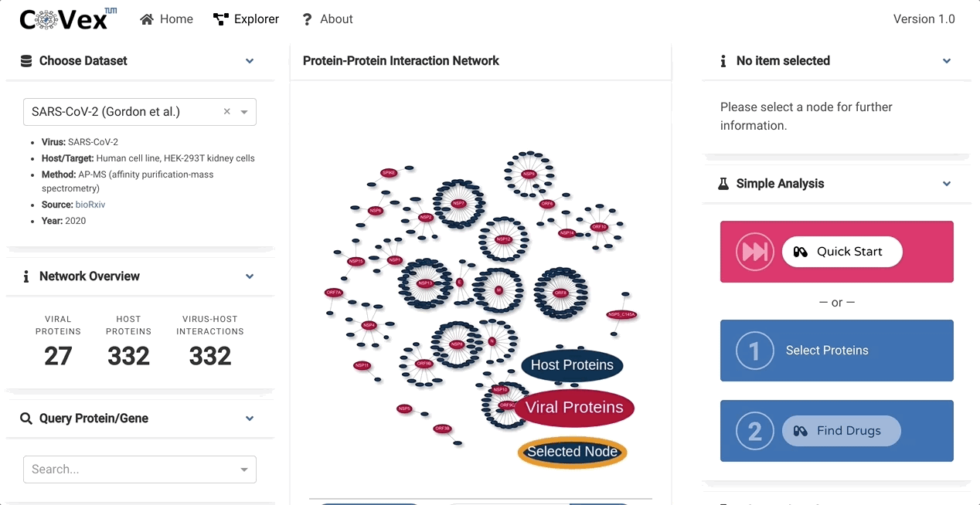The image size is (980, 505).
Task: Start analysis with Quick Start button
Action: point(842,252)
